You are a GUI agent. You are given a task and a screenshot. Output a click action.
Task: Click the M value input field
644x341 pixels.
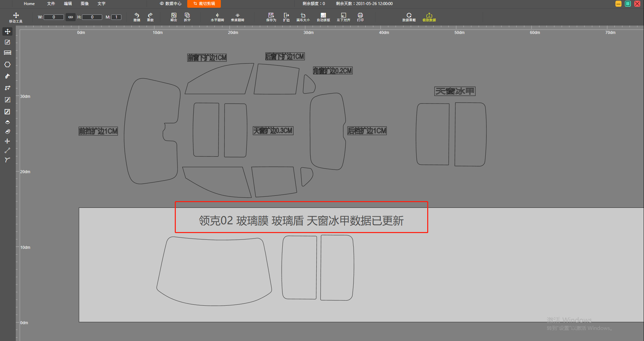click(116, 17)
